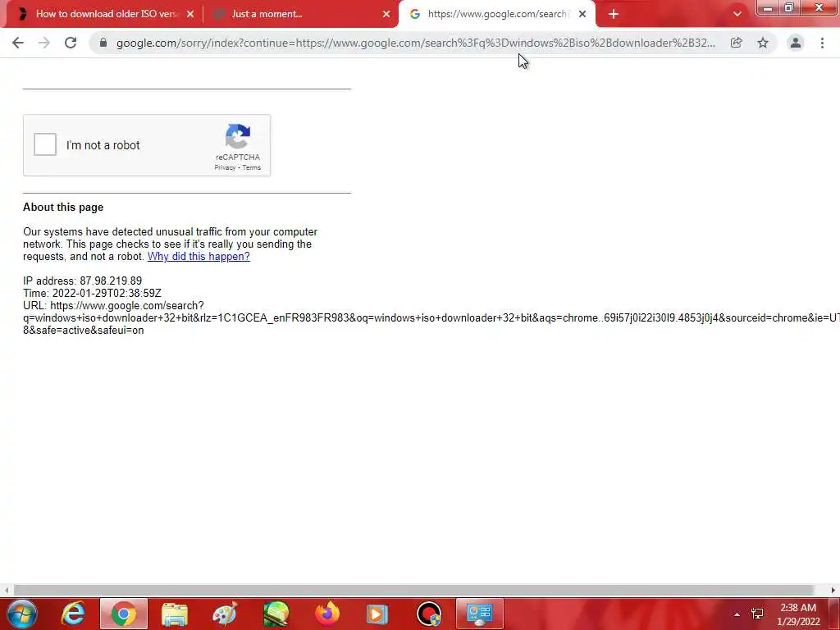Open the Chrome profile avatar
840x630 pixels.
click(x=796, y=43)
